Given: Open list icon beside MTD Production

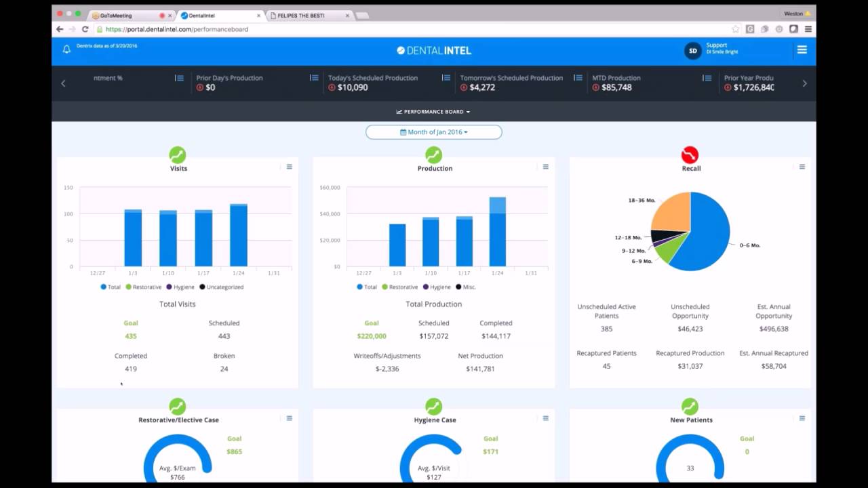Looking at the screenshot, I should point(707,78).
